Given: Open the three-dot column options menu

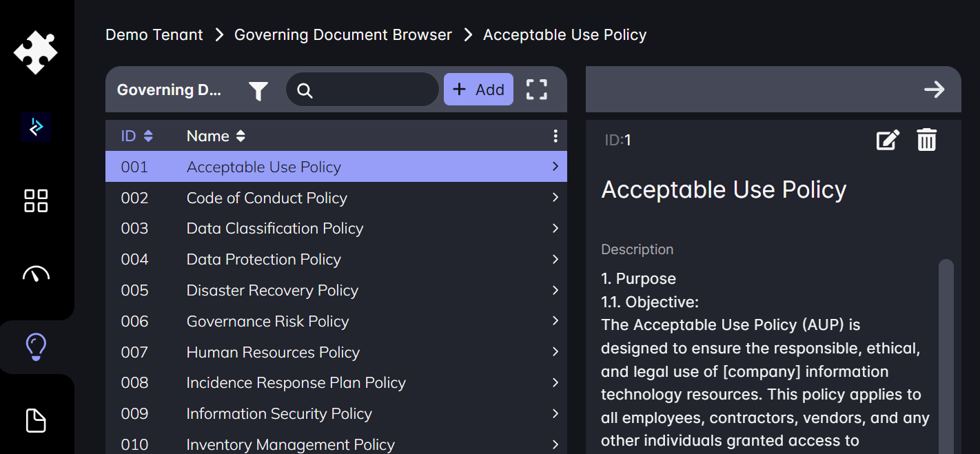Looking at the screenshot, I should [x=555, y=136].
